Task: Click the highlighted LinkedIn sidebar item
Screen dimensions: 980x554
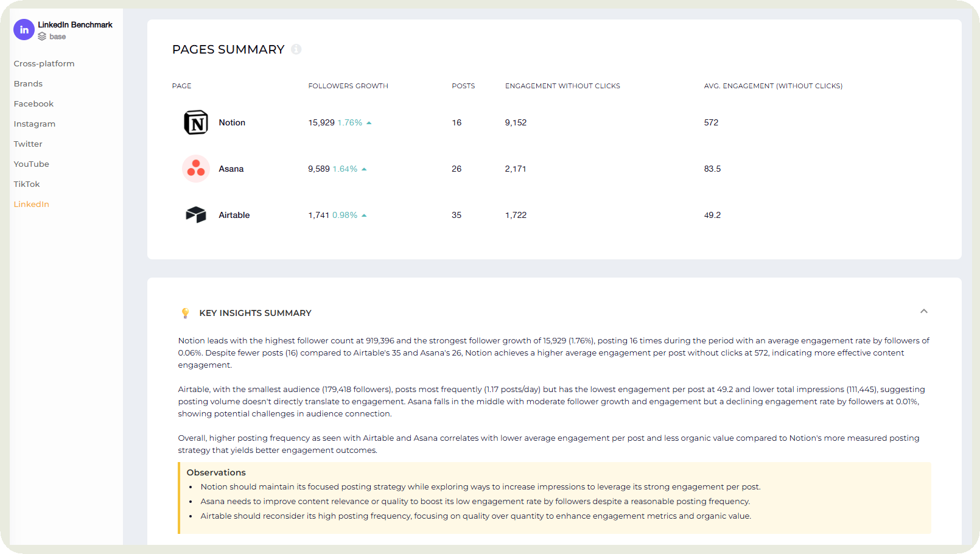Action: point(31,204)
